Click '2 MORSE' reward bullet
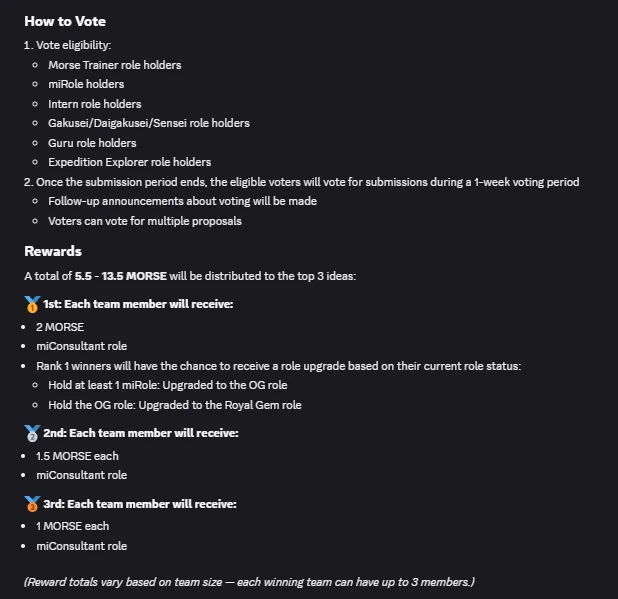 60,327
